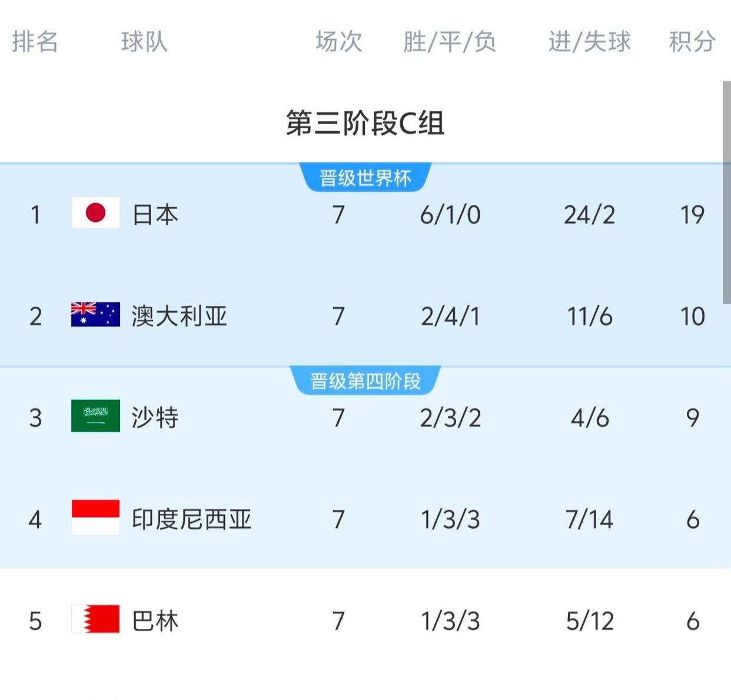Click the 排名 column header

[x=35, y=42]
